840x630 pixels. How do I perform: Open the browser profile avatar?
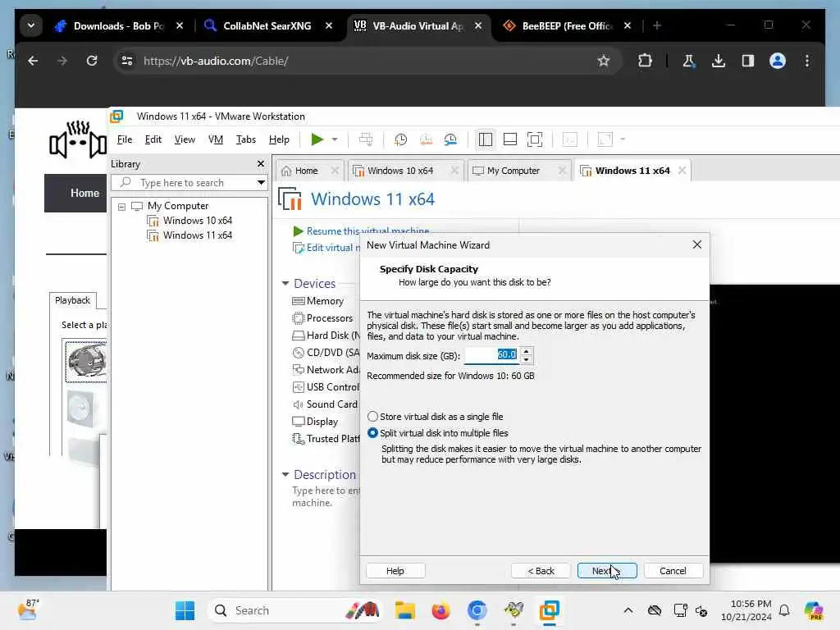pos(778,61)
